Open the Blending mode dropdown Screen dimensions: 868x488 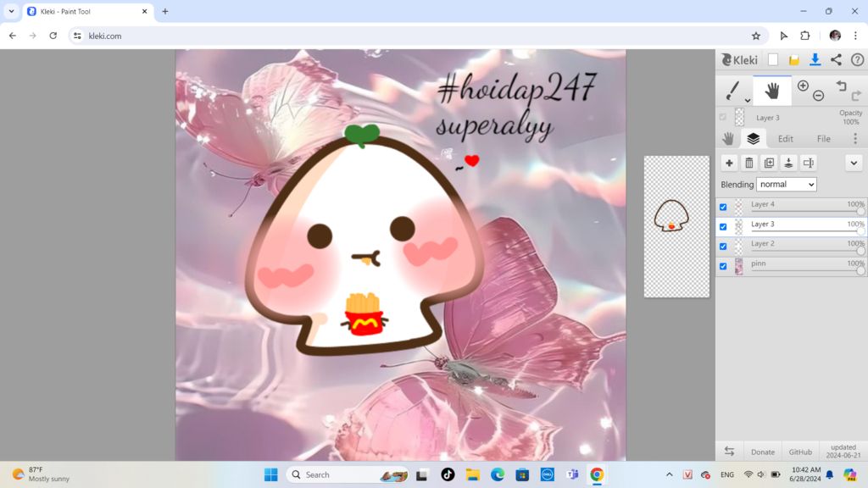786,184
